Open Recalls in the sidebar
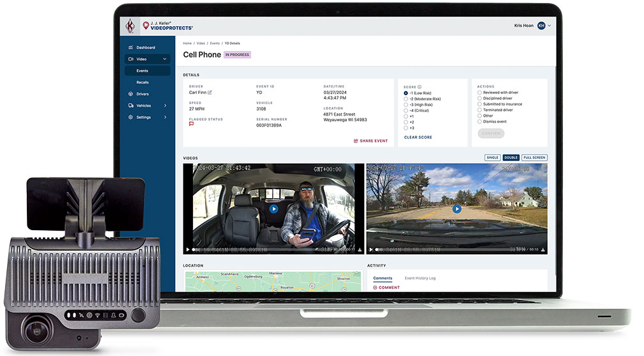Viewport: 644px width, 356px height. point(142,82)
